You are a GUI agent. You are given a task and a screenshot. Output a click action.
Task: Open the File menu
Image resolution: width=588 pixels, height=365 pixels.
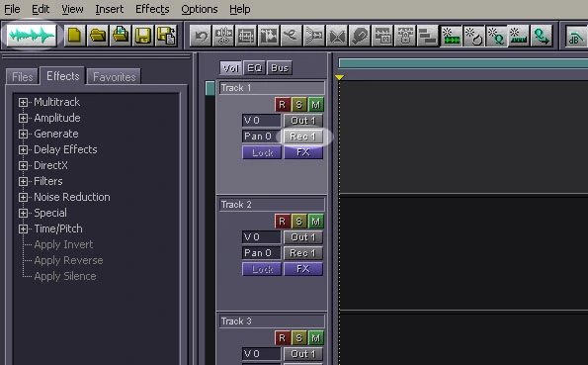pos(12,9)
